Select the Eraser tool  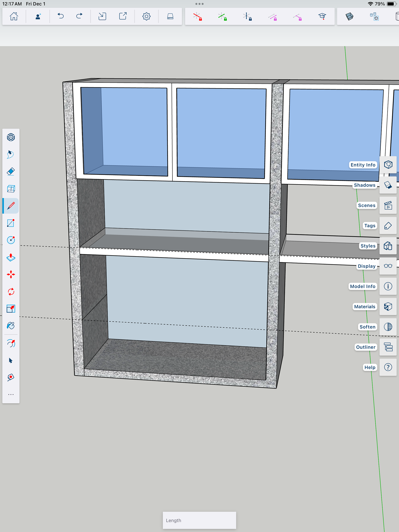click(11, 171)
